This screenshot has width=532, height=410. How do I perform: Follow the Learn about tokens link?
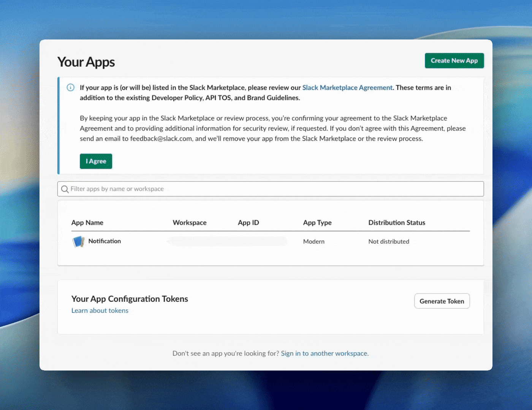point(100,311)
